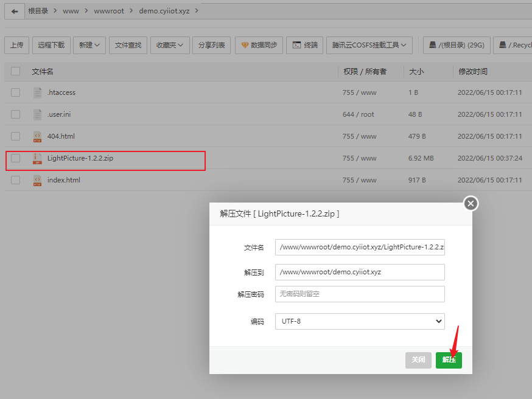This screenshot has height=399, width=532.
Task: Click the 404.html file name
Action: 61,136
